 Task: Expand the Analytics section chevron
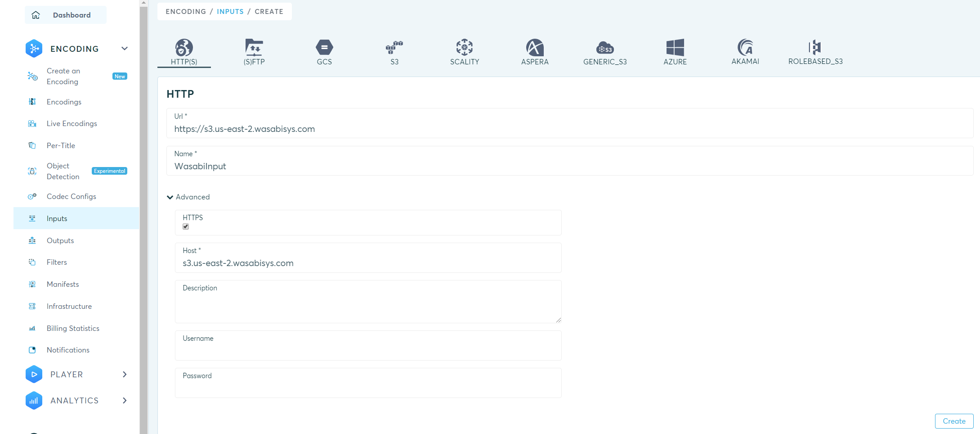[x=125, y=400]
